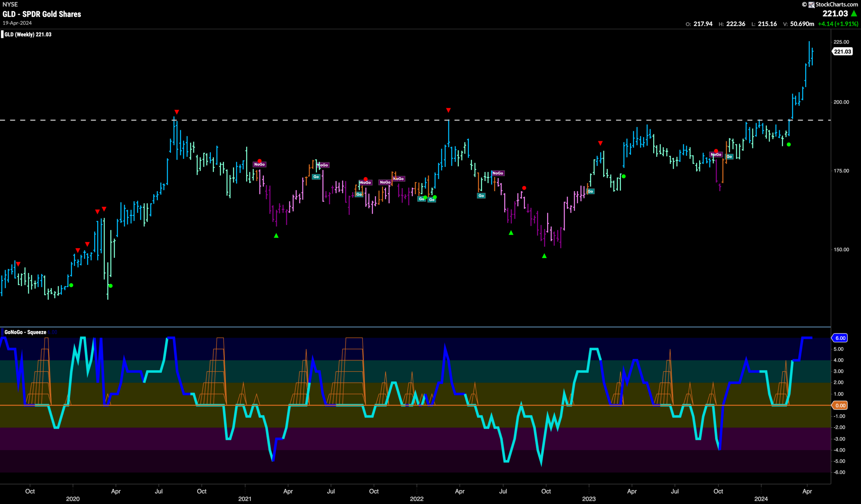Click the green dot near April 2020 low
861x504 pixels.
[110, 286]
